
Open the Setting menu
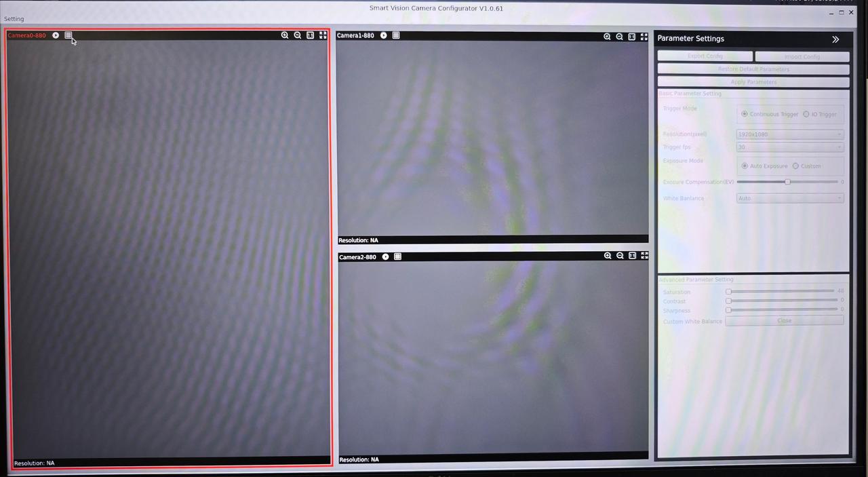(14, 19)
